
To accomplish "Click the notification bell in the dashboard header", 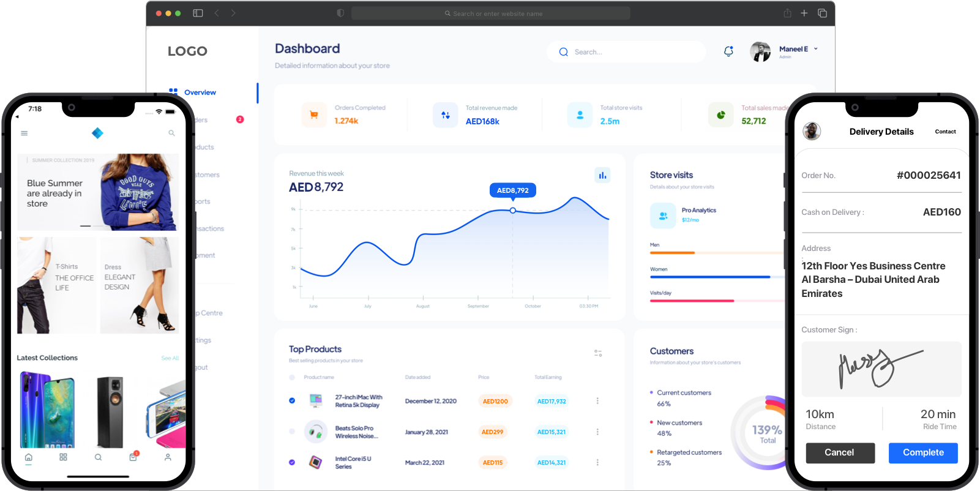I will point(728,51).
